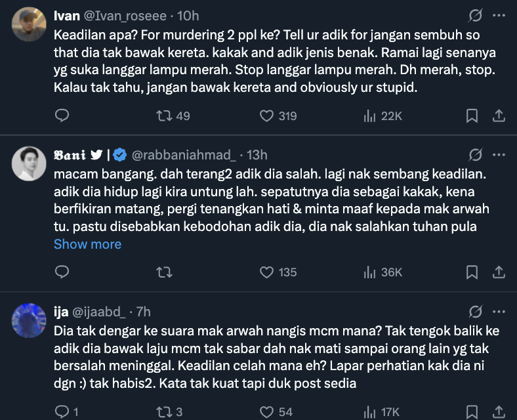Bookmark Bani's tweet
The image size is (517, 420).
click(x=472, y=272)
